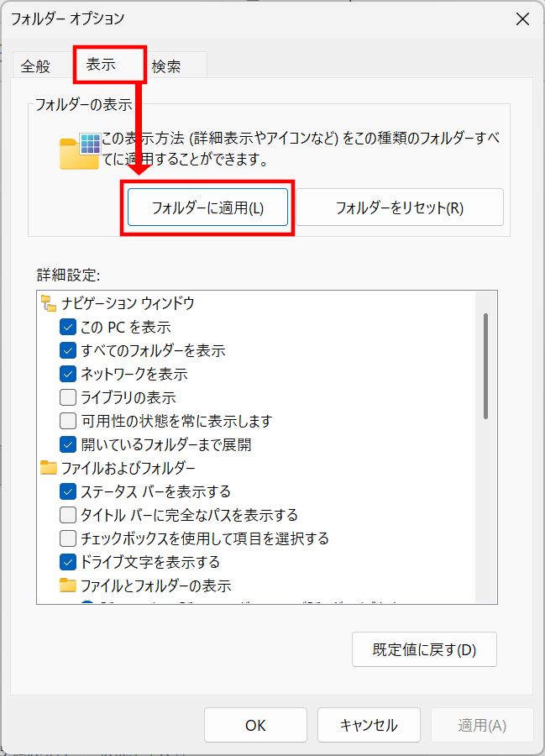Uncheck ドライブ文字を表示する
Image resolution: width=545 pixels, height=756 pixels.
tap(68, 562)
